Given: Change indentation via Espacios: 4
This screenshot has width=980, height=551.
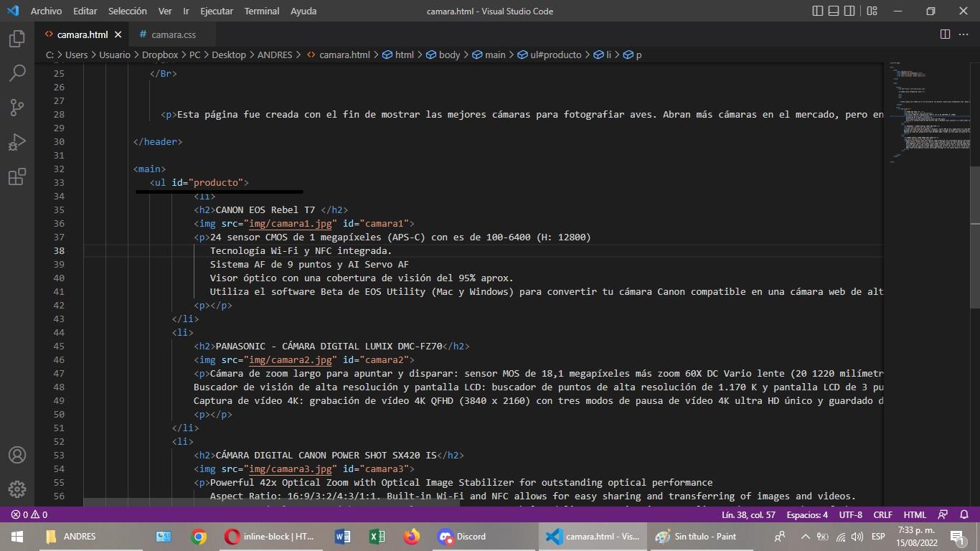Looking at the screenshot, I should click(x=807, y=514).
